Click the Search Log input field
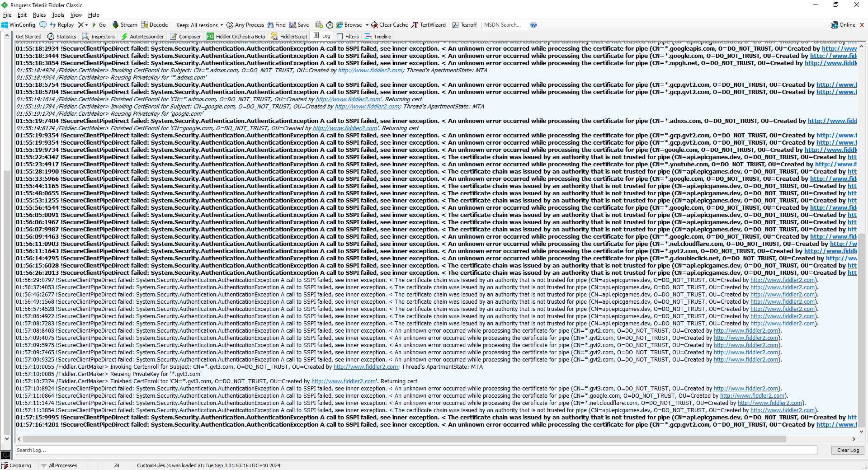Screen dimensions: 868x470 pyautogui.click(x=416, y=450)
